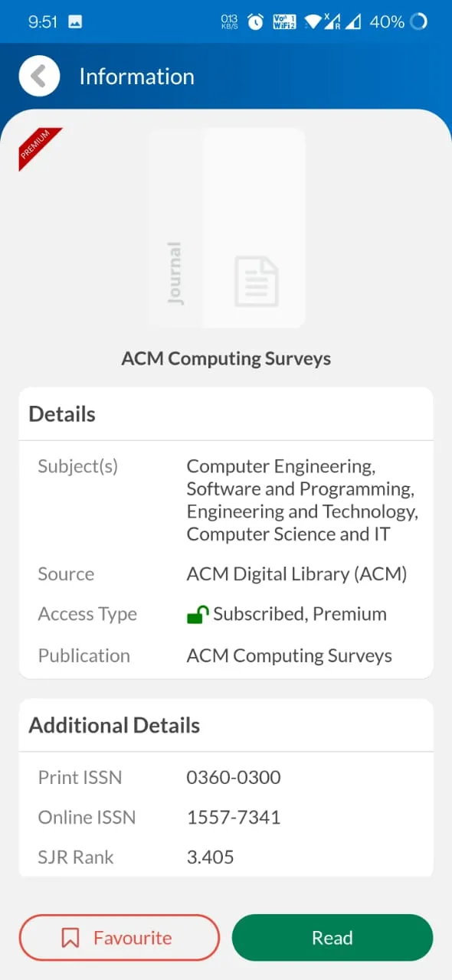This screenshot has width=452, height=980.
Task: Tap the 40% battery indicator
Action: click(388, 21)
